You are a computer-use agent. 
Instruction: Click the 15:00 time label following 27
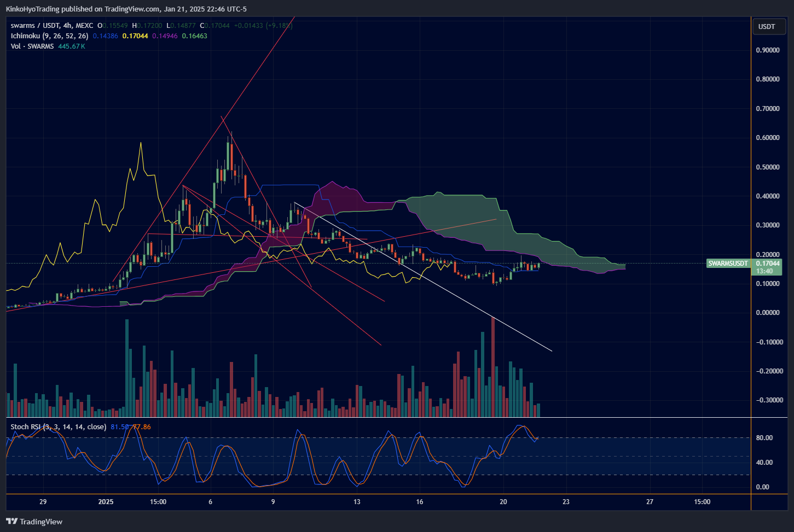click(x=702, y=502)
